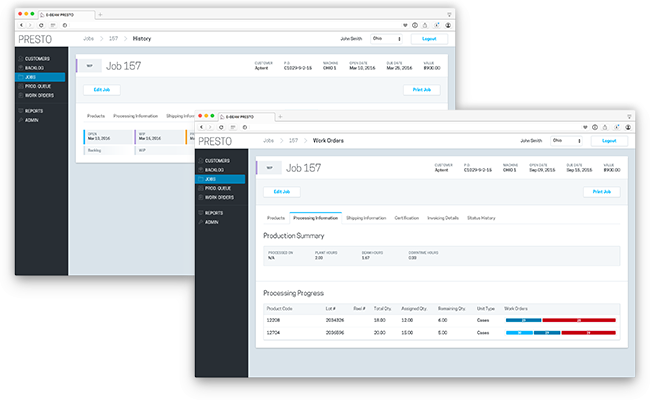Switch to Products tab in front window
This screenshot has width=650, height=400.
(276, 218)
